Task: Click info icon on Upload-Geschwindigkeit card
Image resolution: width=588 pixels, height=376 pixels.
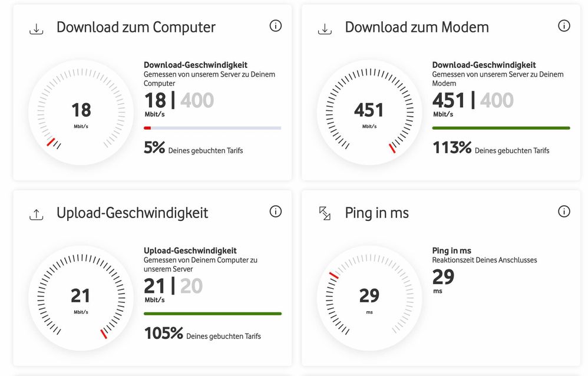Action: point(276,212)
